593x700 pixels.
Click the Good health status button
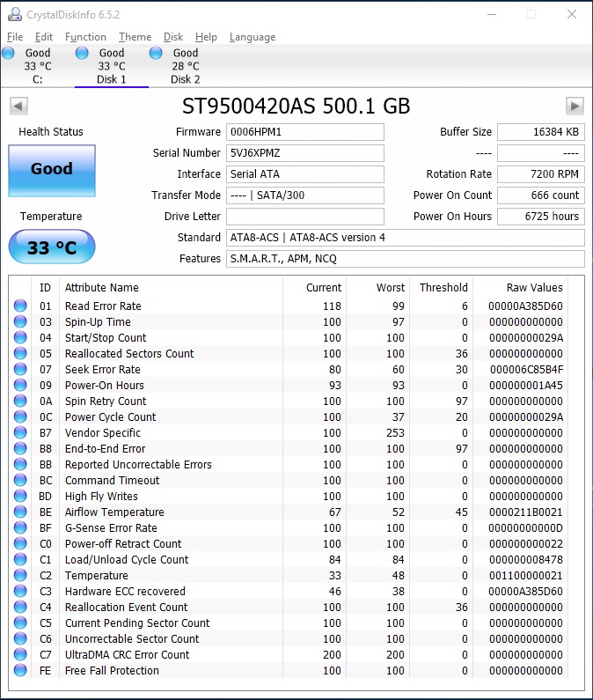(x=52, y=171)
